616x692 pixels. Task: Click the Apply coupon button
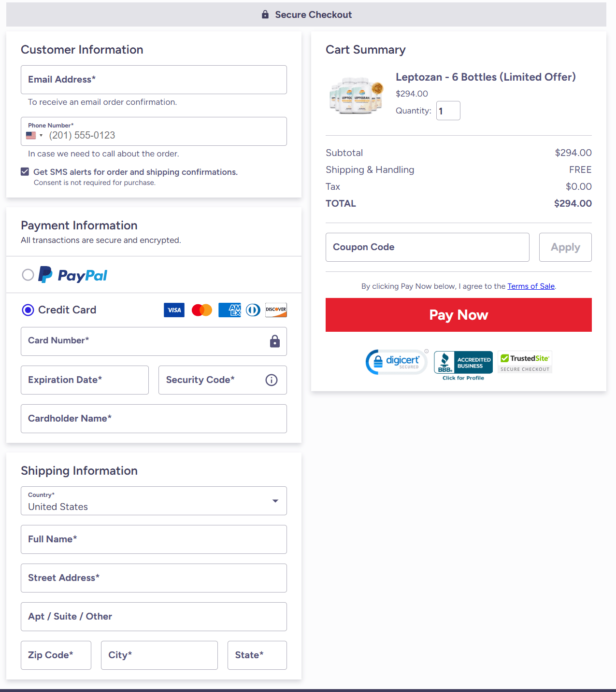(x=565, y=247)
